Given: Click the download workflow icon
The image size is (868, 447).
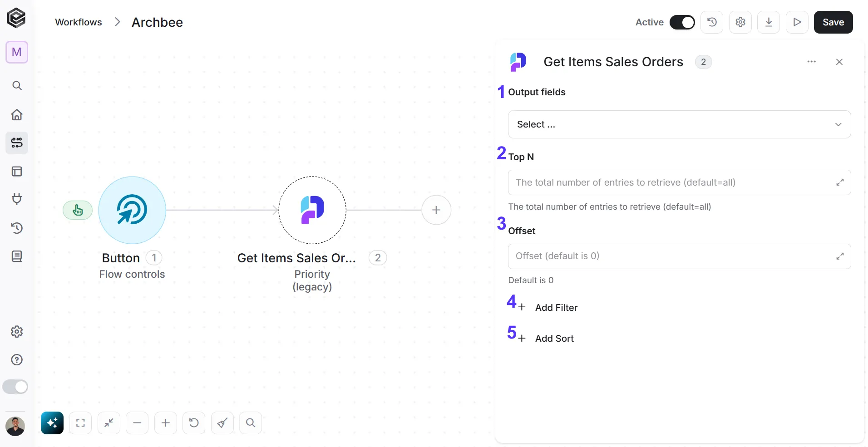Looking at the screenshot, I should pos(769,22).
